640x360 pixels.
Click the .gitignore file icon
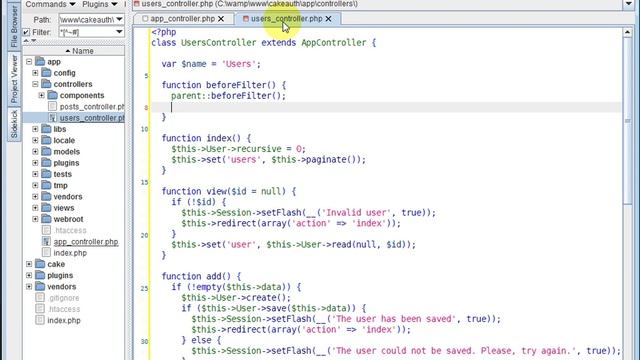(x=40, y=298)
